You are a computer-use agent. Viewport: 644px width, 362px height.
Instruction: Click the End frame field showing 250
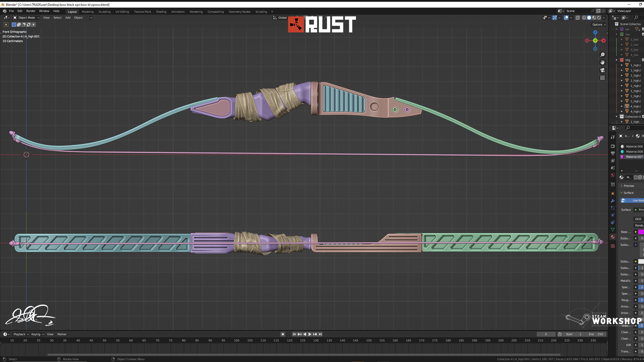click(x=596, y=334)
